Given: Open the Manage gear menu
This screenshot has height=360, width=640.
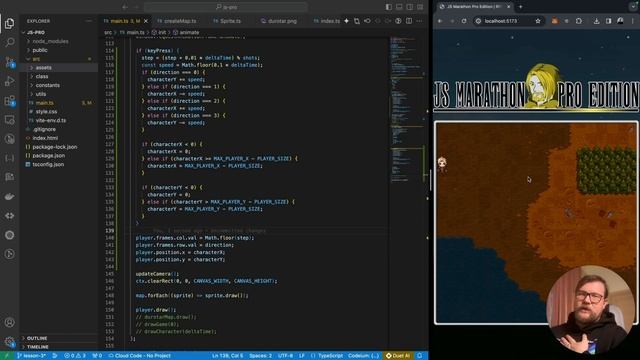Looking at the screenshot, I should click(x=9, y=341).
